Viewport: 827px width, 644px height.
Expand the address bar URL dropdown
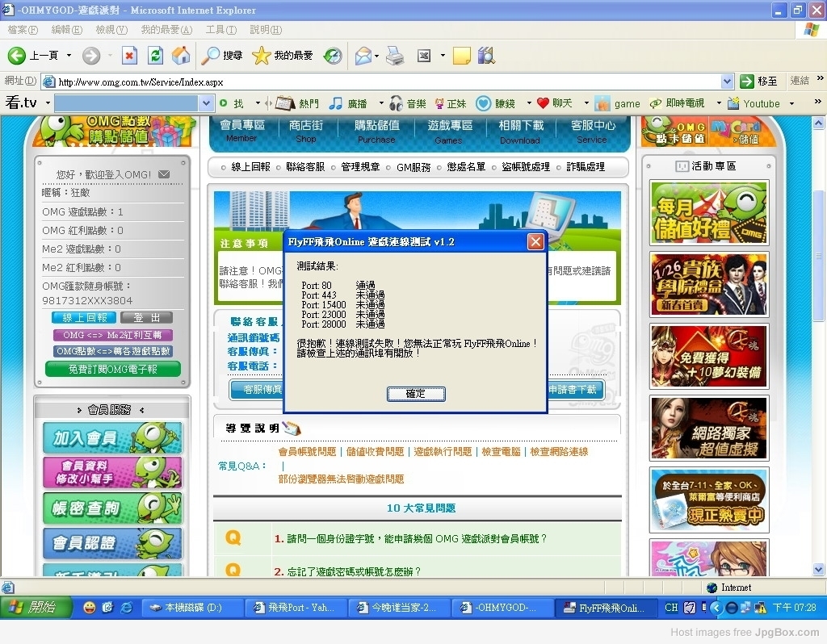point(727,82)
